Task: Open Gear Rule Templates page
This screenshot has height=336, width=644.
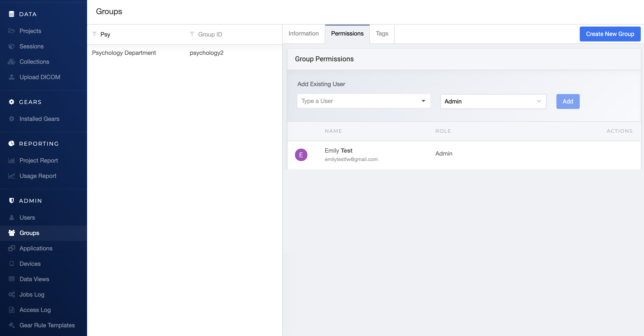Action: point(47,325)
